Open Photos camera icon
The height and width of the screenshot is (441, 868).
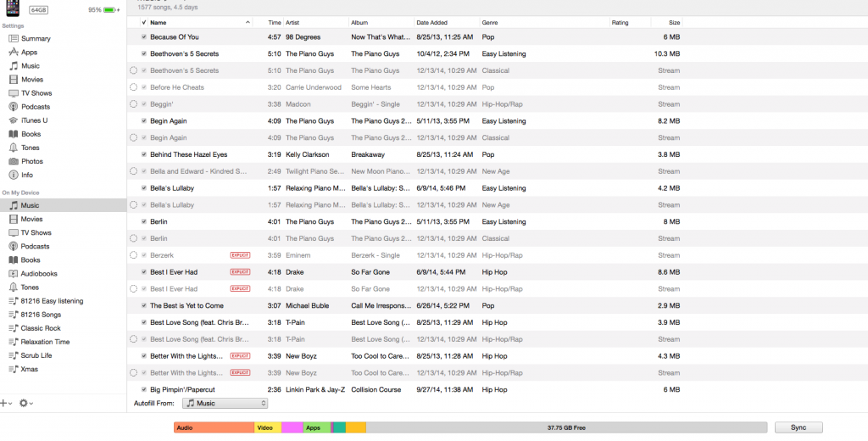click(x=14, y=161)
